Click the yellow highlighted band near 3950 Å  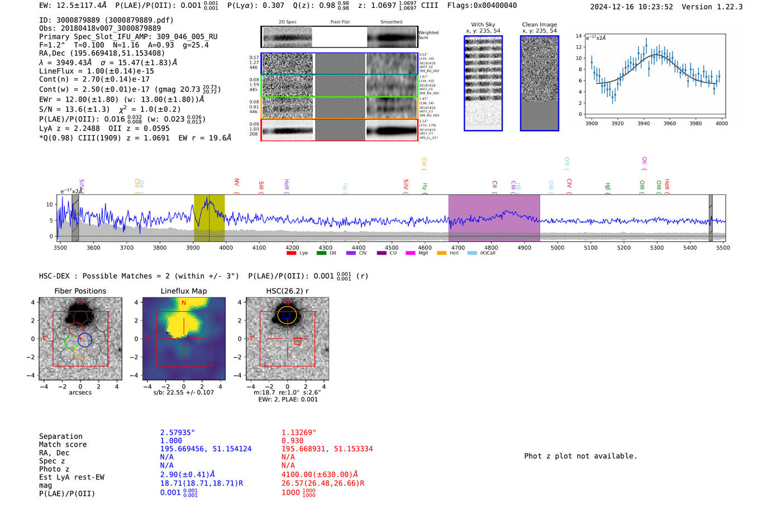coord(209,218)
